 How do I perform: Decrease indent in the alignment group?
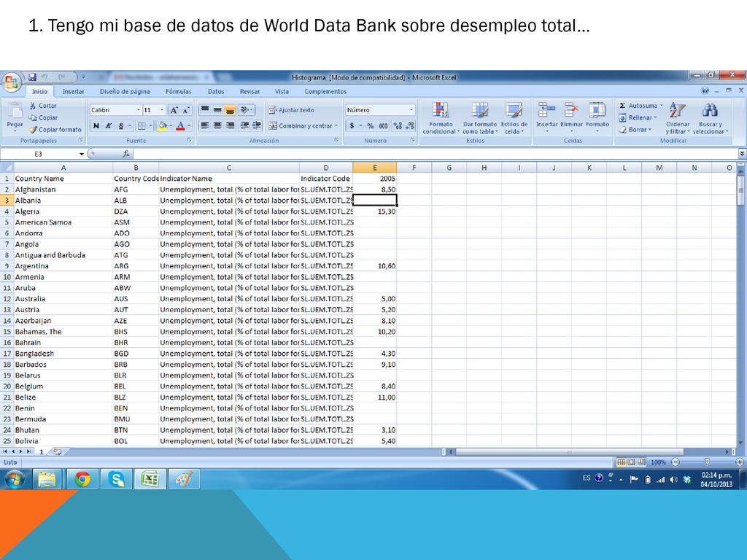tap(244, 125)
